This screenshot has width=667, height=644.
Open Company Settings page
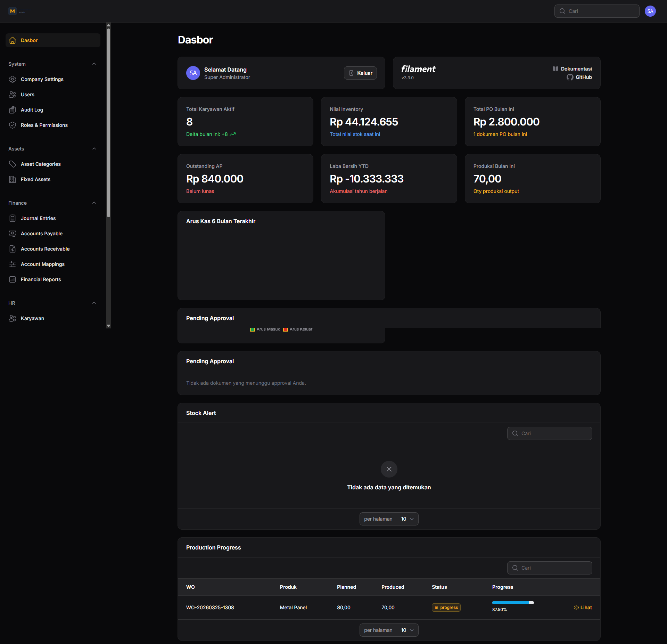(x=53, y=79)
